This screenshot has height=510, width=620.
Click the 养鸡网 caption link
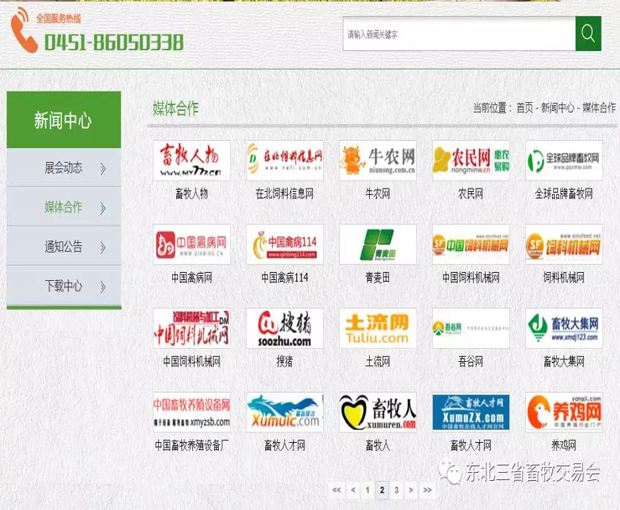(564, 446)
